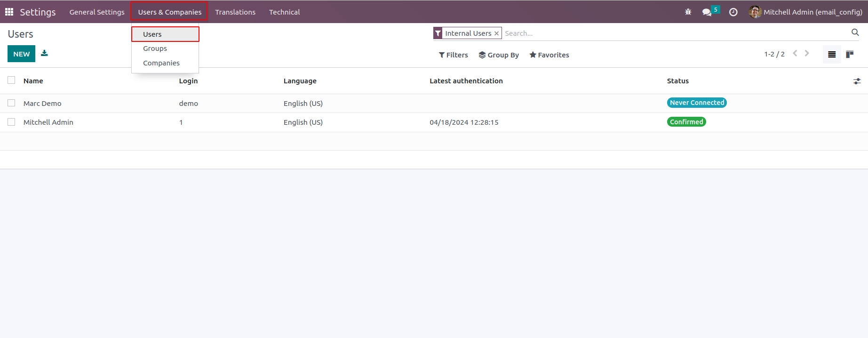Click the NEW button

[x=21, y=54]
